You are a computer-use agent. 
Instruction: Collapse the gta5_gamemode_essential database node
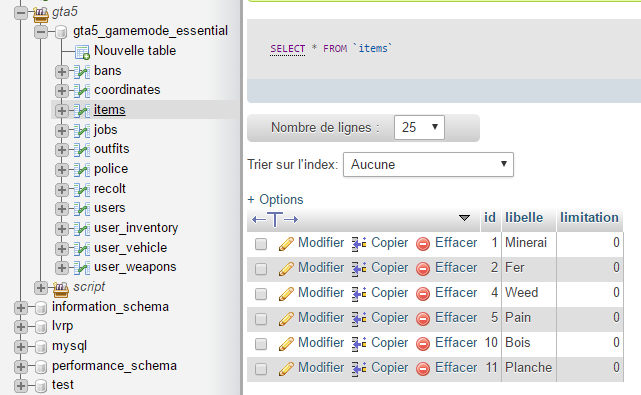[41, 31]
